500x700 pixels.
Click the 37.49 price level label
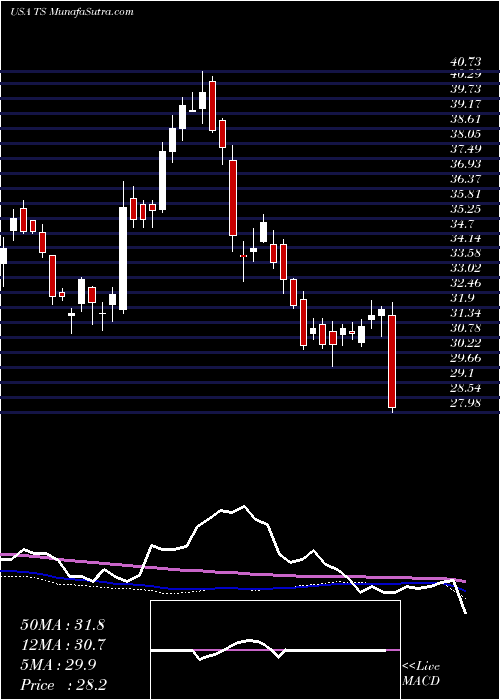[465, 149]
